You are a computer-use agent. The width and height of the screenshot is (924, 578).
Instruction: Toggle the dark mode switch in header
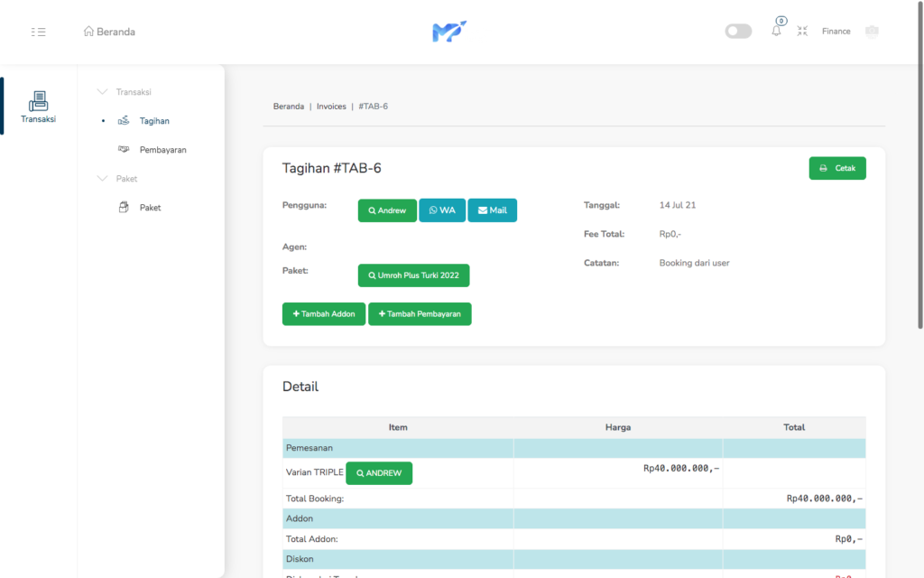click(738, 32)
